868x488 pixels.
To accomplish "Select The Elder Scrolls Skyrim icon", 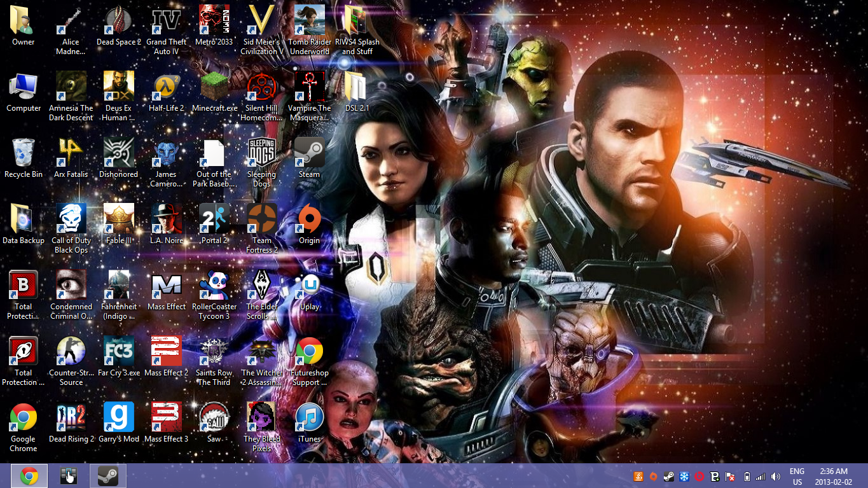I will pyautogui.click(x=262, y=296).
